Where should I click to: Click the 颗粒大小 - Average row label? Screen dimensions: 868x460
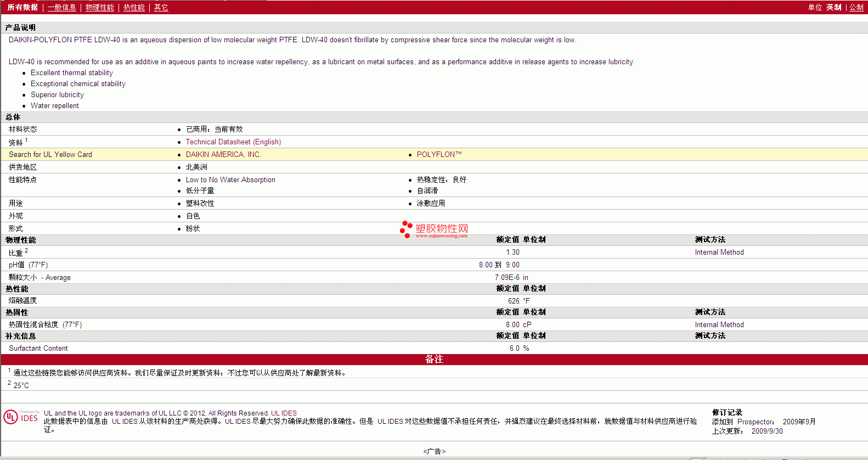point(40,277)
